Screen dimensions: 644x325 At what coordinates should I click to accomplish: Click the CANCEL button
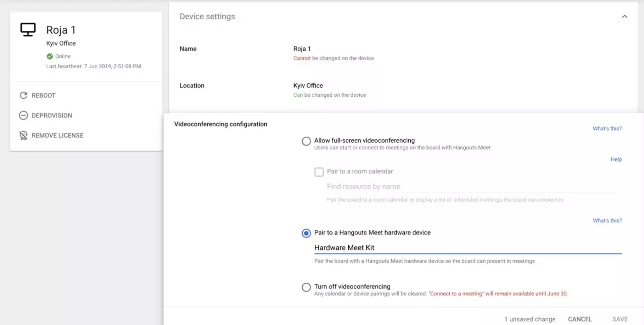tap(580, 319)
